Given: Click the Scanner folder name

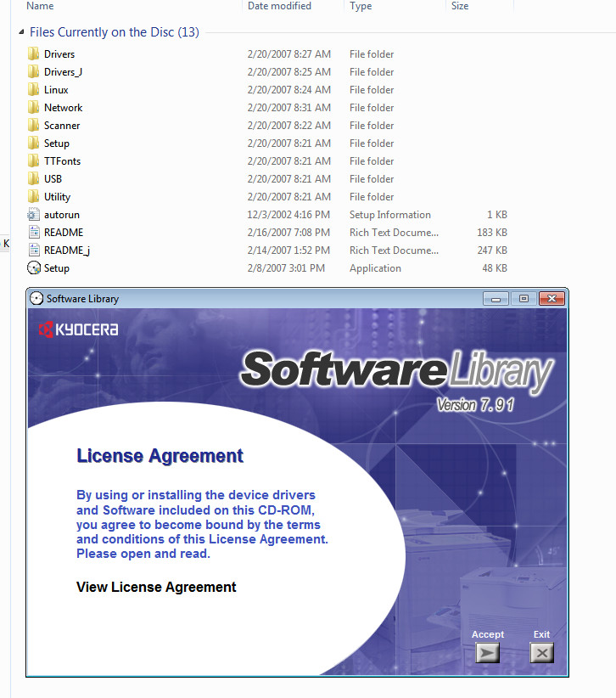Looking at the screenshot, I should 62,125.
